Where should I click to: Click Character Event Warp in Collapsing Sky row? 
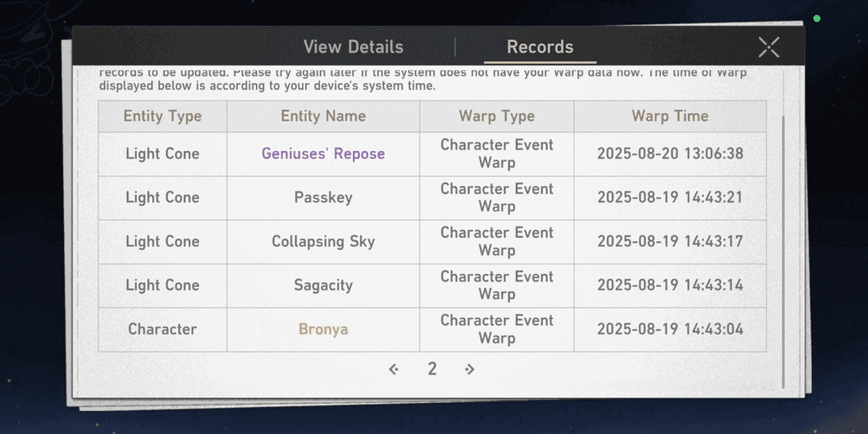(497, 242)
